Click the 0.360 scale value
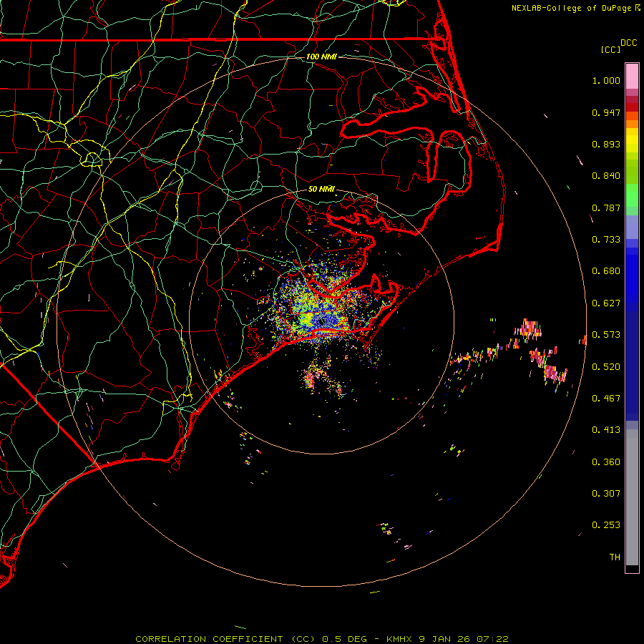644x644 pixels. [x=606, y=462]
